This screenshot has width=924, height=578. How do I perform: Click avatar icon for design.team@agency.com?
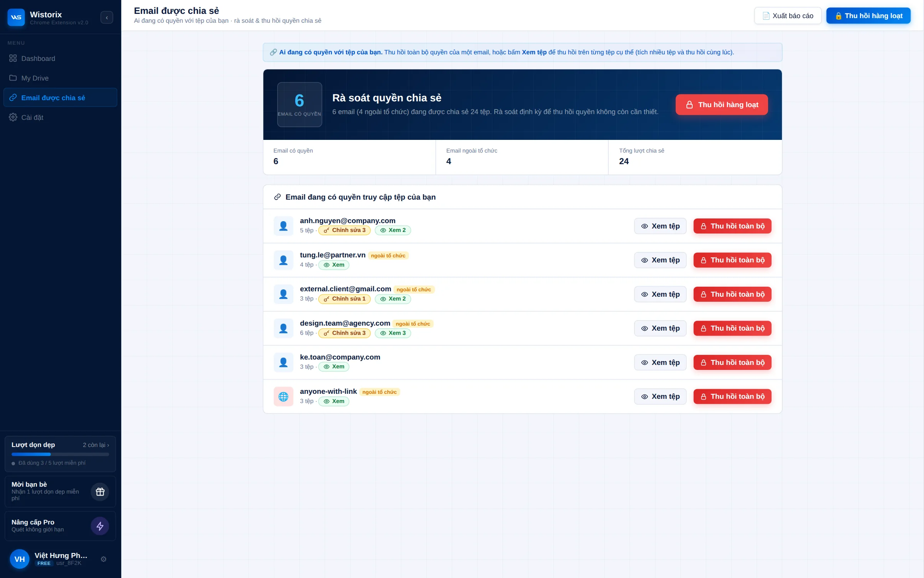coord(283,328)
